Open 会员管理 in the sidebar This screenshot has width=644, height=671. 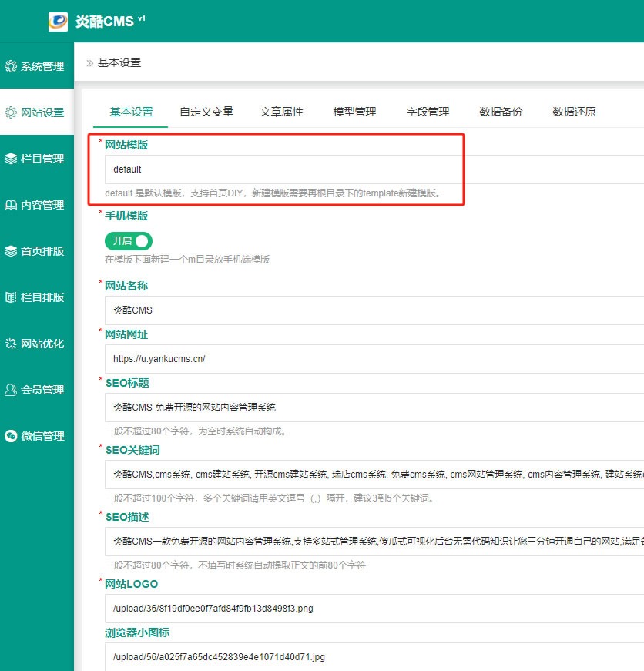click(37, 390)
